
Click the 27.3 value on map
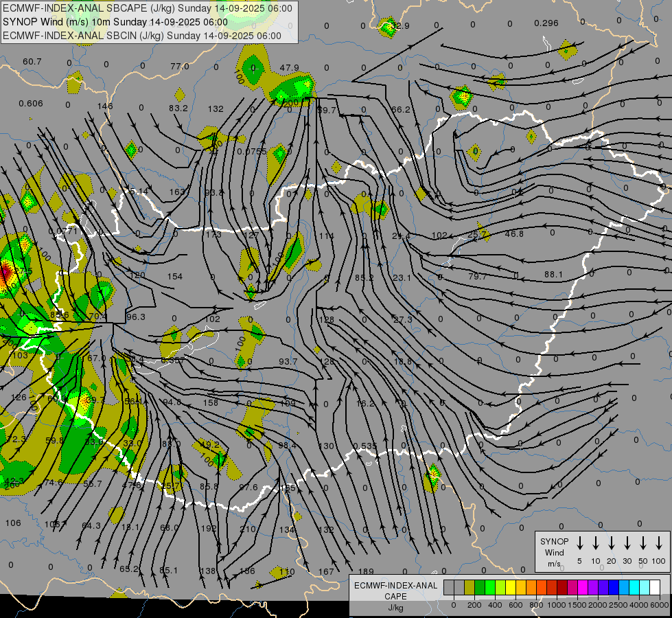click(403, 319)
